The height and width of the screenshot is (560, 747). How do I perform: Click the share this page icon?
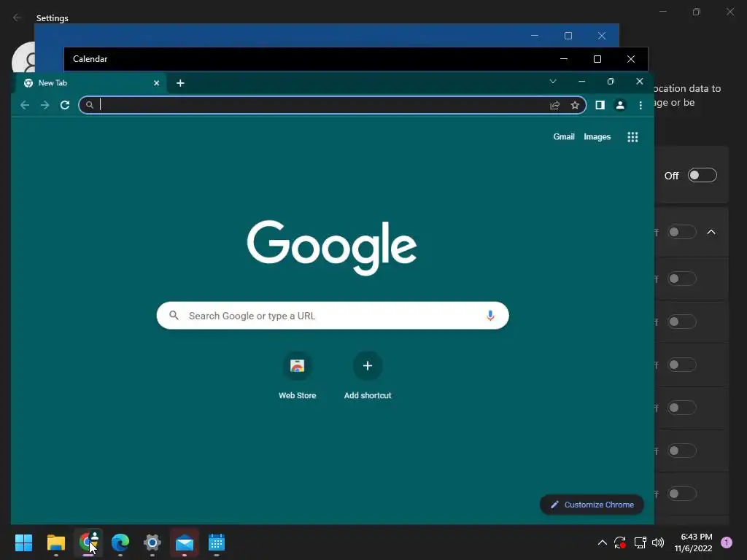coord(554,105)
